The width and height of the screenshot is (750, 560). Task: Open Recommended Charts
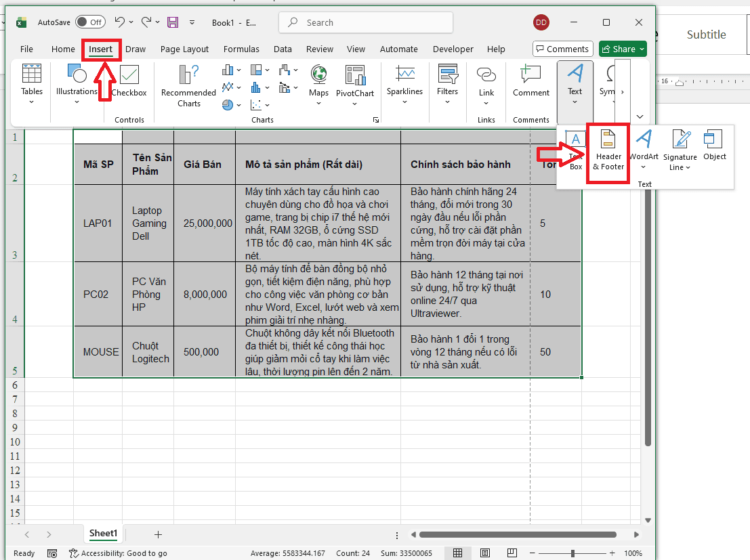(188, 86)
